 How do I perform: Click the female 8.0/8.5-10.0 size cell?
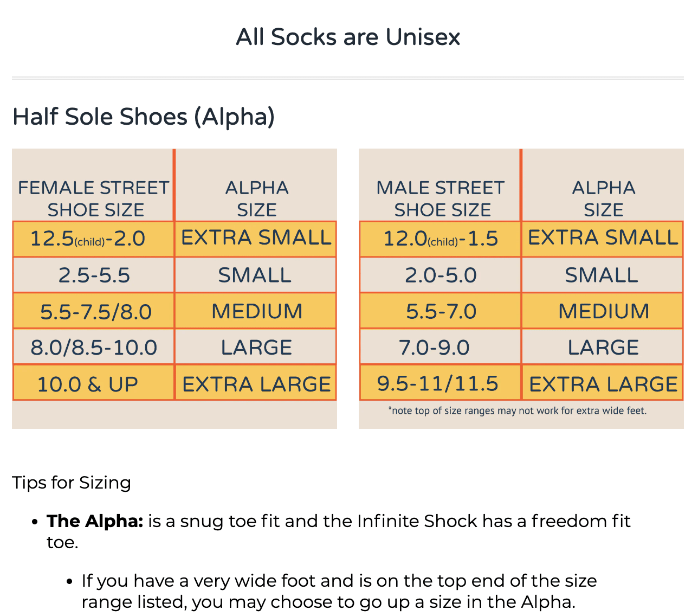pyautogui.click(x=94, y=348)
